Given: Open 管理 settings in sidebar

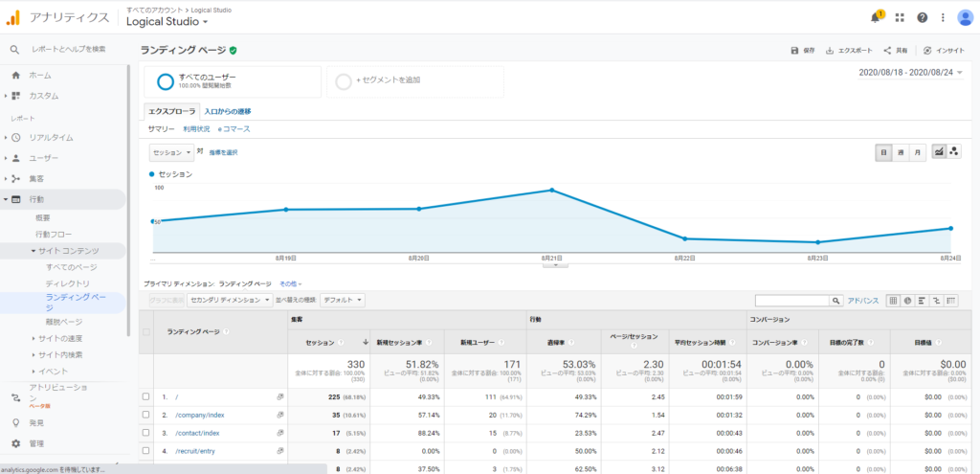Looking at the screenshot, I should pos(36,443).
